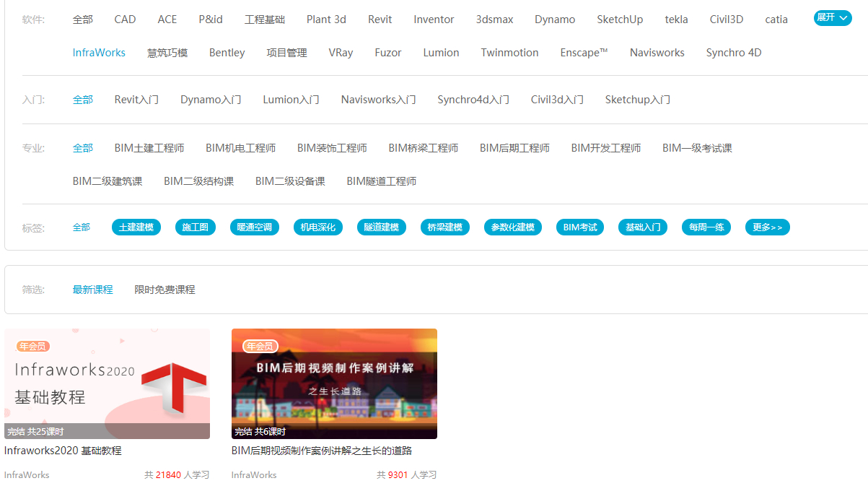
Task: Sort by 最新课程
Action: (x=93, y=290)
